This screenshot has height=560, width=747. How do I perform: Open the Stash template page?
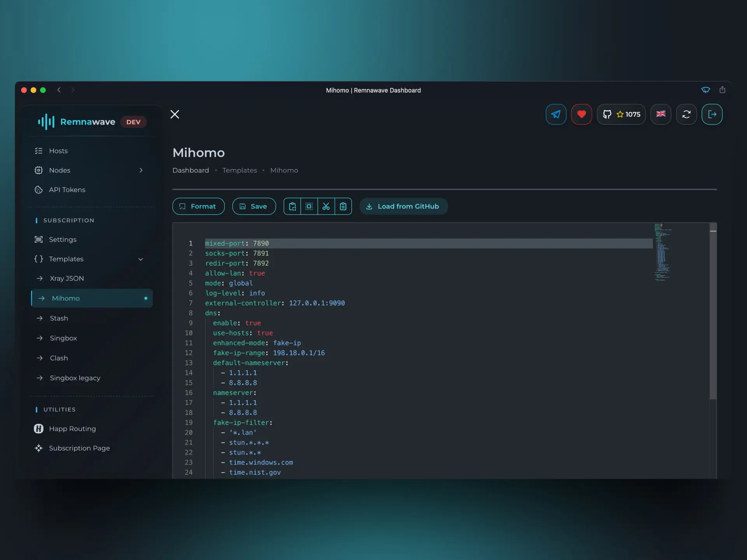pos(59,318)
